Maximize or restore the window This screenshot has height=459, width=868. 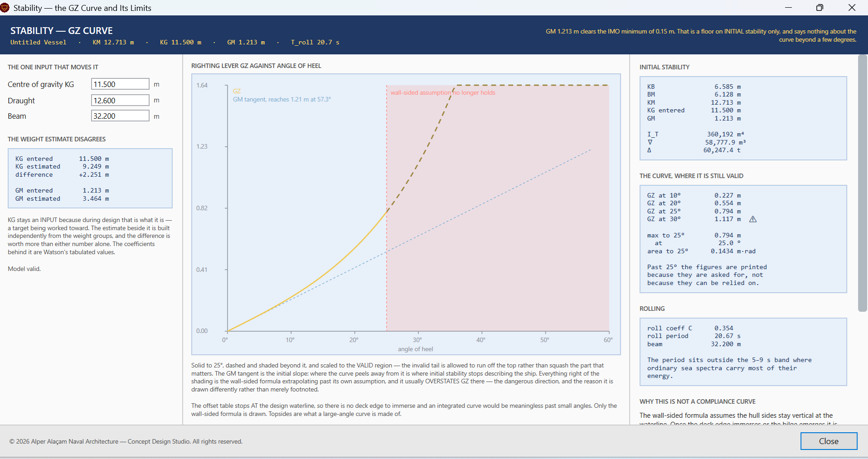(x=820, y=8)
